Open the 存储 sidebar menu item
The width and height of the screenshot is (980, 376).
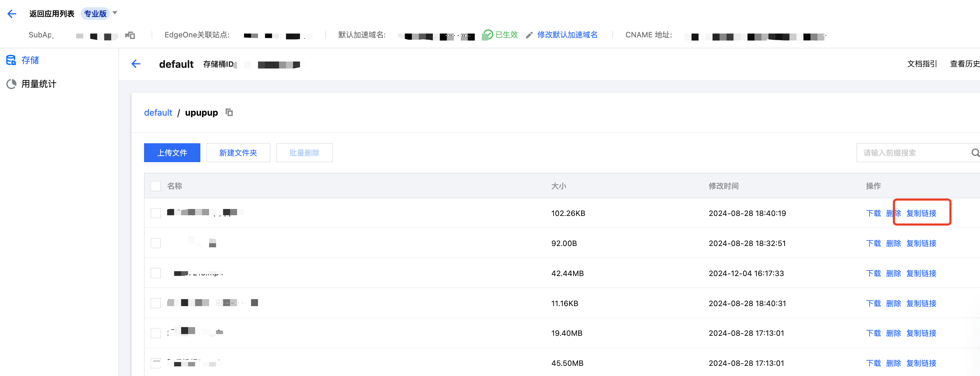(x=30, y=60)
